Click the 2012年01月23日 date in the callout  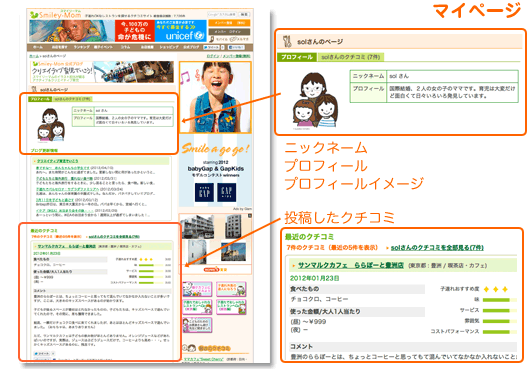[x=314, y=278]
